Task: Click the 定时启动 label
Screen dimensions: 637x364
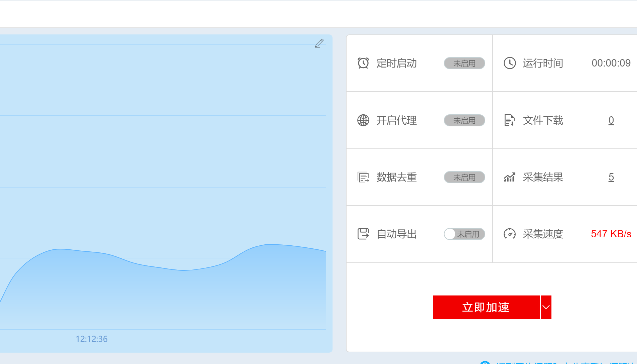Action: (x=396, y=63)
